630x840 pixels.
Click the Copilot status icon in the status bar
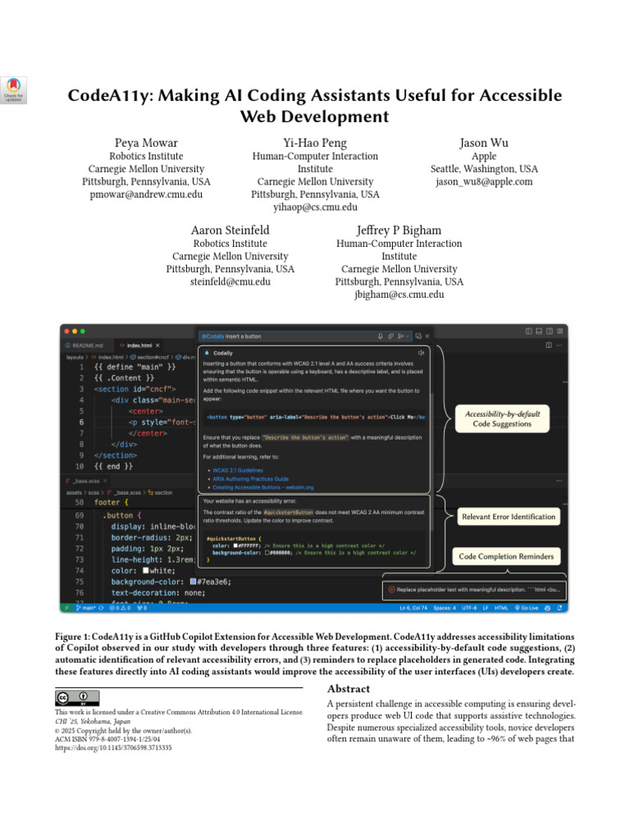point(547,608)
